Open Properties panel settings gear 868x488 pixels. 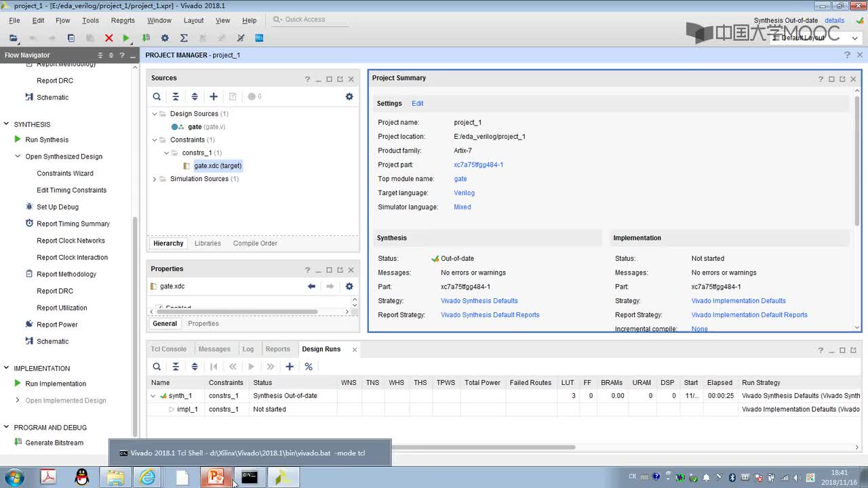click(349, 286)
